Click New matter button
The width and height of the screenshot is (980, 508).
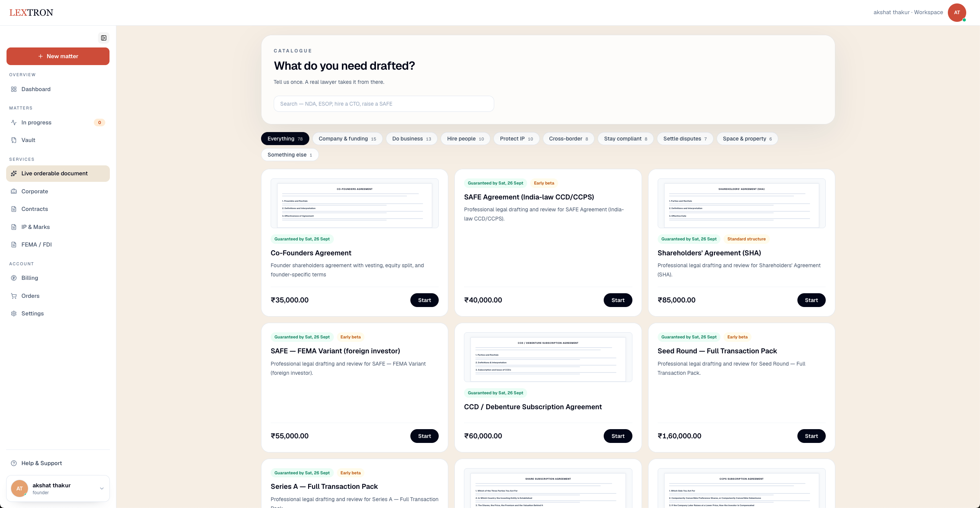[x=58, y=56]
